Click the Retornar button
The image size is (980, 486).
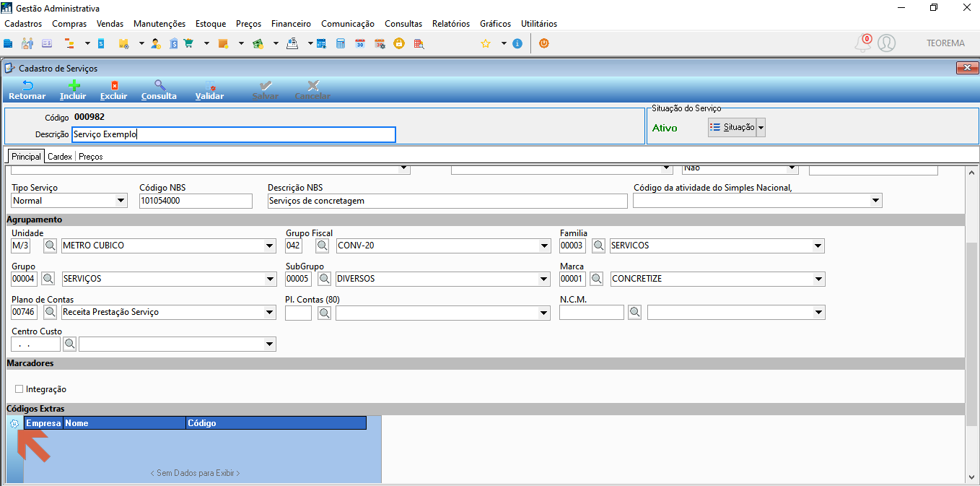[27, 90]
